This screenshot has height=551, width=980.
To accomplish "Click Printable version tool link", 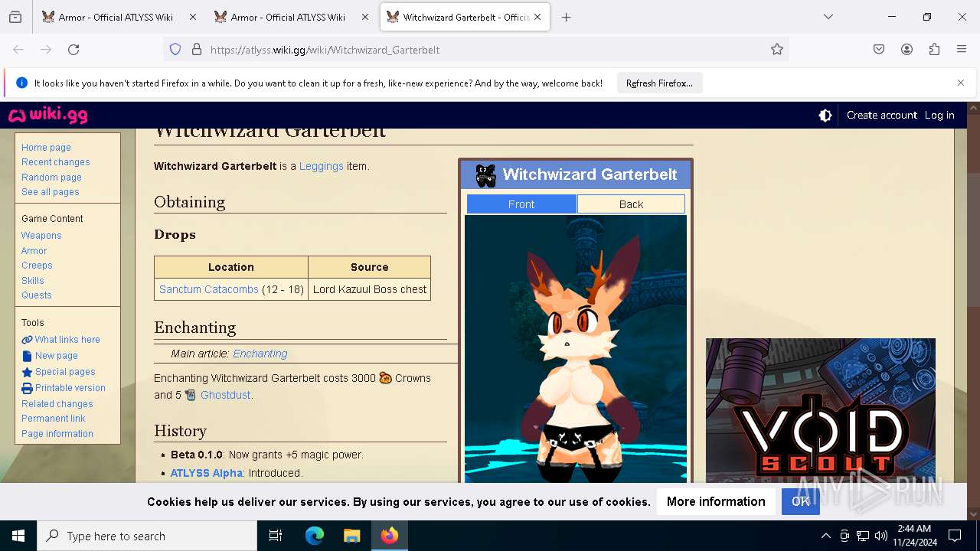I will (70, 388).
